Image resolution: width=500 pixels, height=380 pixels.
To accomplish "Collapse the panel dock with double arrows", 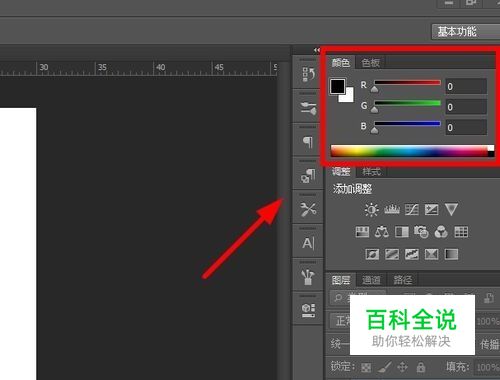I will tap(316, 50).
